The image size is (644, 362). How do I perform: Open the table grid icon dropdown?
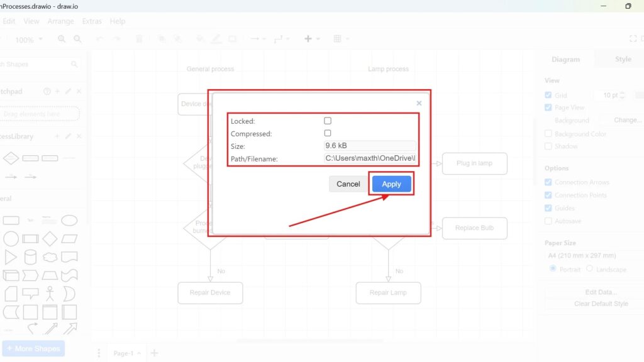tap(340, 39)
